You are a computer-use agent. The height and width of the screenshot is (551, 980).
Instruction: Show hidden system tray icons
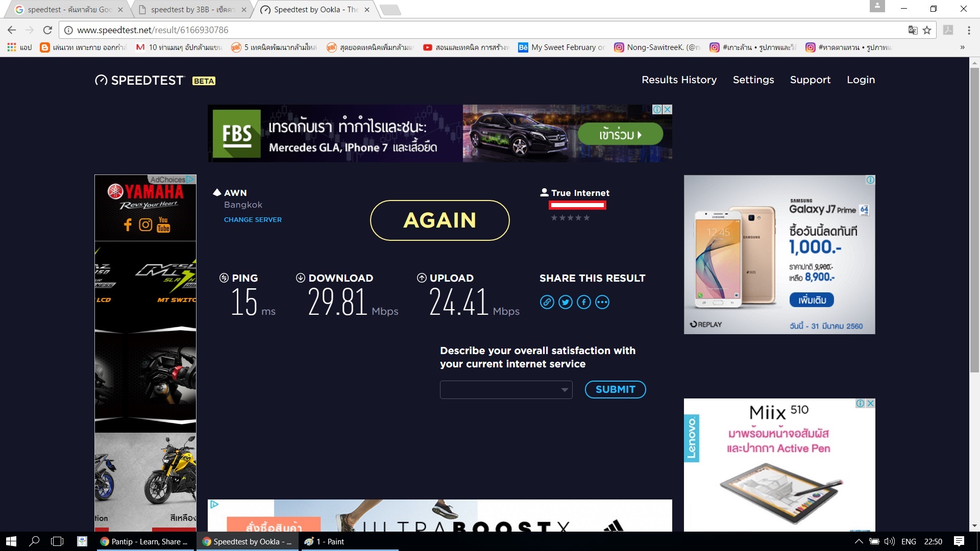pos(859,541)
